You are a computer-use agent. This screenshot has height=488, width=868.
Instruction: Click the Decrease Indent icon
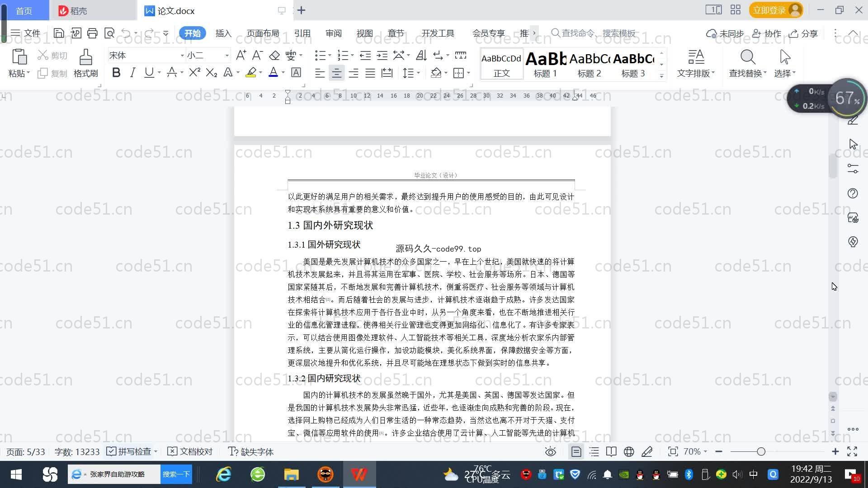(x=365, y=55)
